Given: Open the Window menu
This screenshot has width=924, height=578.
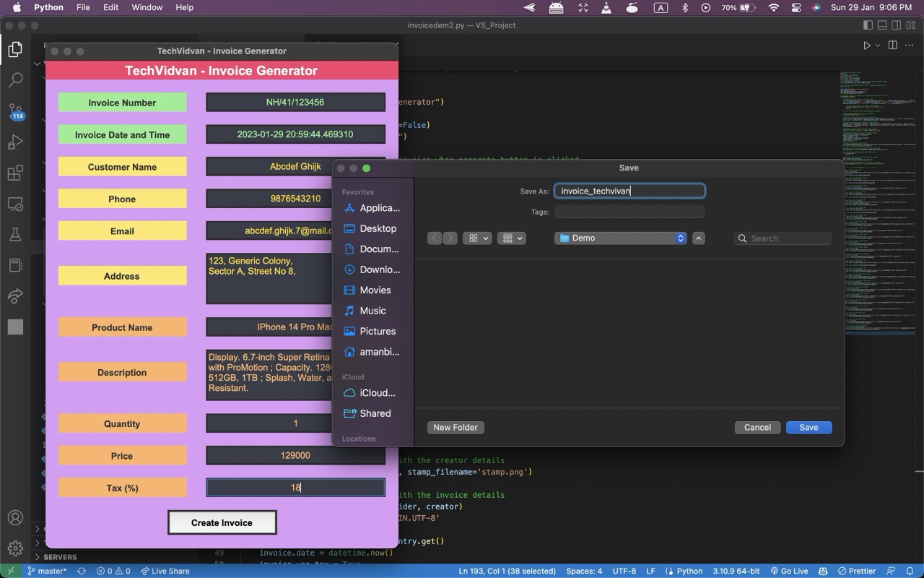Looking at the screenshot, I should 147,7.
